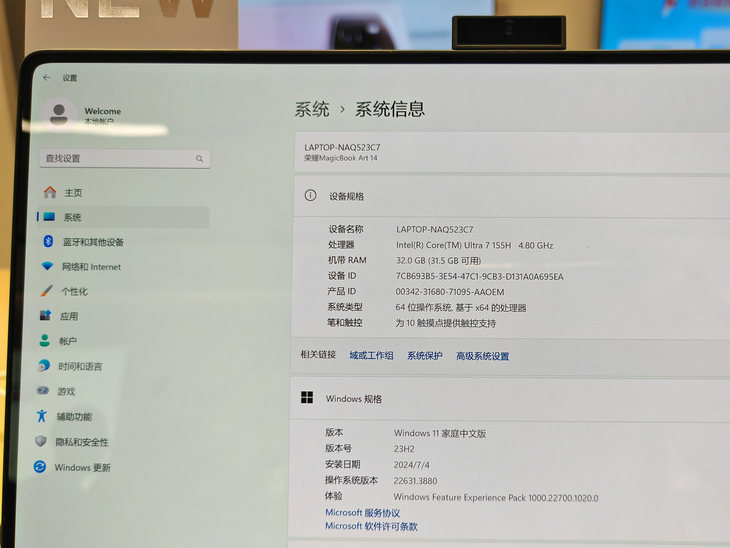Click the 个性化 paintbrush icon
The width and height of the screenshot is (730, 548).
coord(47,291)
